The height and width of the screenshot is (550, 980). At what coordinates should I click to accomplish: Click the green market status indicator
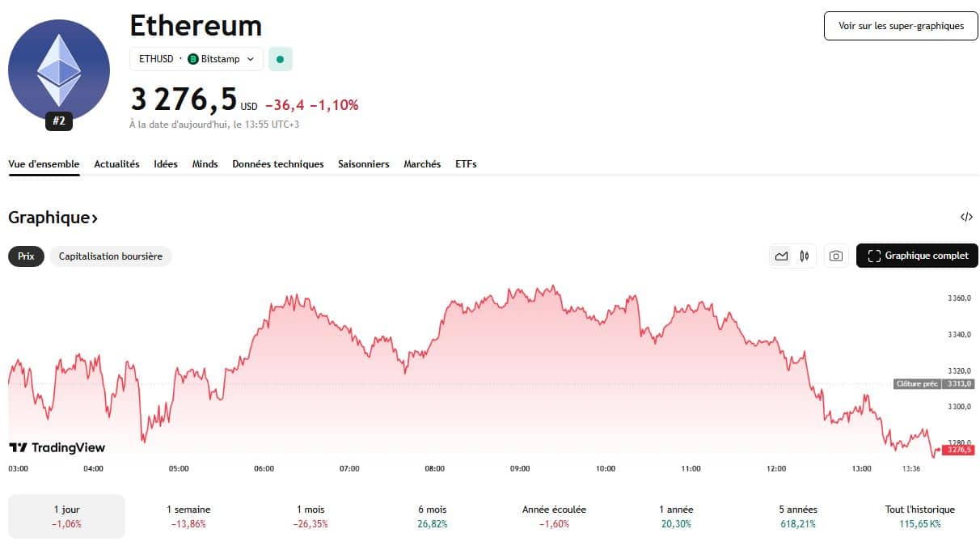(280, 59)
